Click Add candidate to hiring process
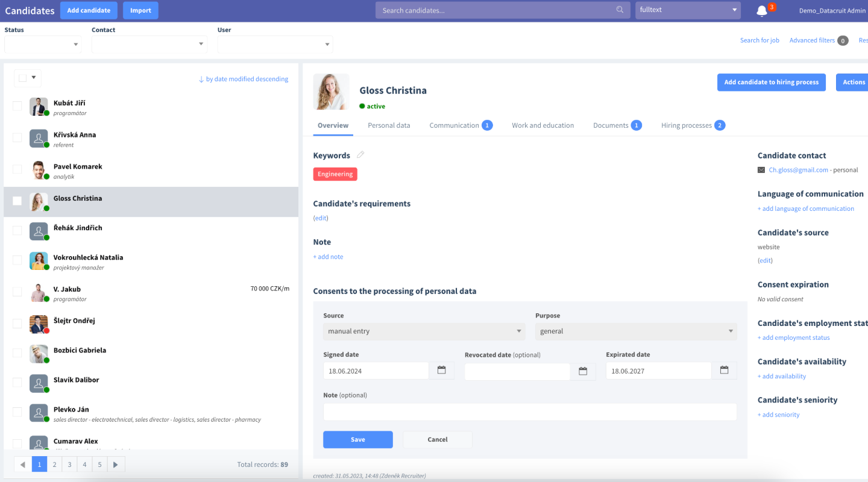Screen dimensions: 868x482 coord(771,83)
